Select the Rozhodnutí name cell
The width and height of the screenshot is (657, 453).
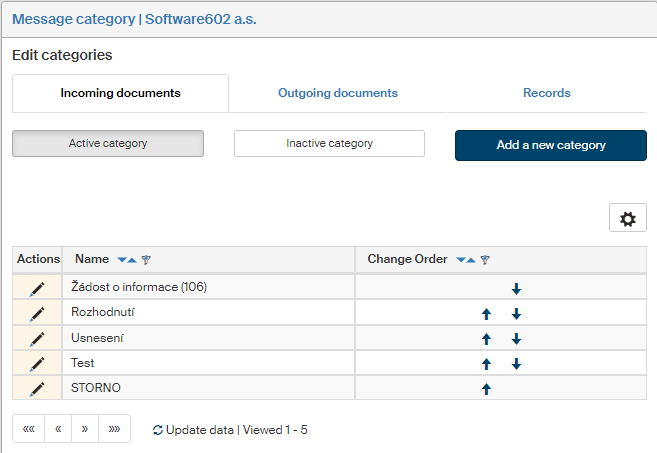[208, 312]
